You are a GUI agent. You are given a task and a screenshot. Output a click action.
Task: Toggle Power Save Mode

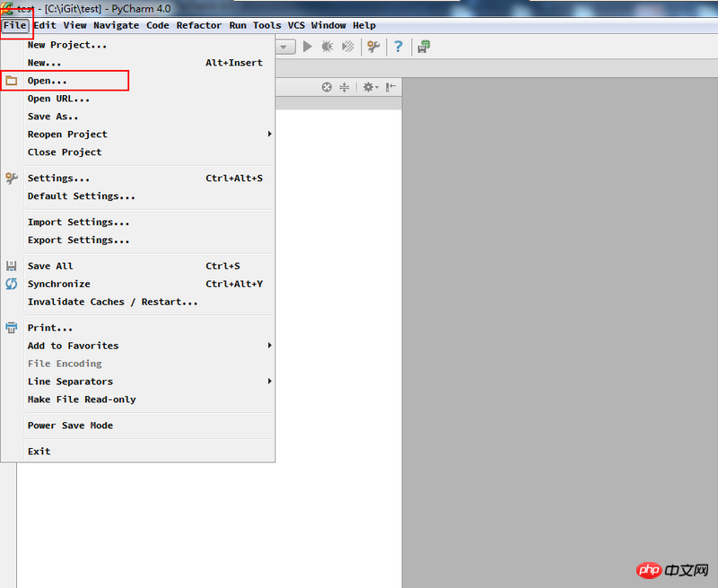137,426
